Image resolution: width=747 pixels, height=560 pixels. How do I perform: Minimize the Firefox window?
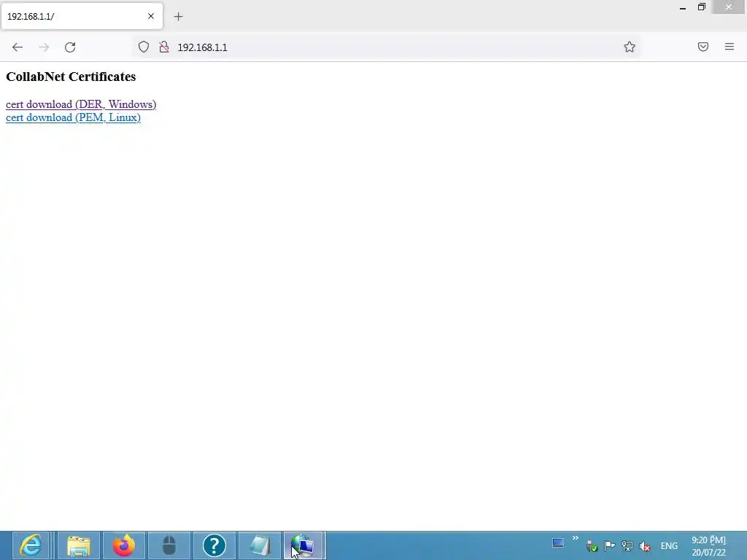click(x=683, y=7)
